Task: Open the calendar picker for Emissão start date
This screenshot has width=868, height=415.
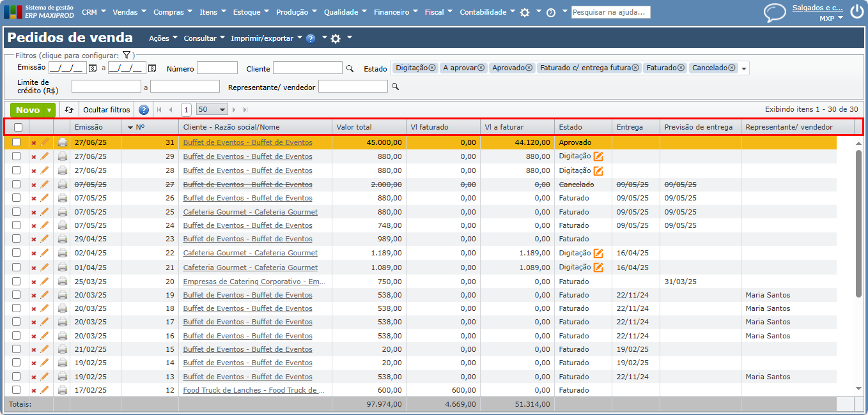Action: 92,68
